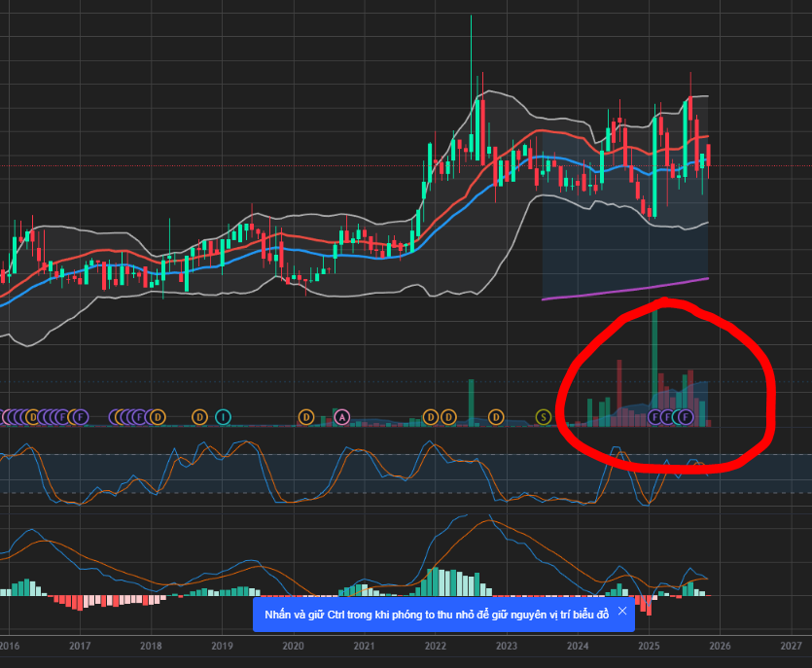
Task: Click the 2017 label on time axis
Action: 80,646
